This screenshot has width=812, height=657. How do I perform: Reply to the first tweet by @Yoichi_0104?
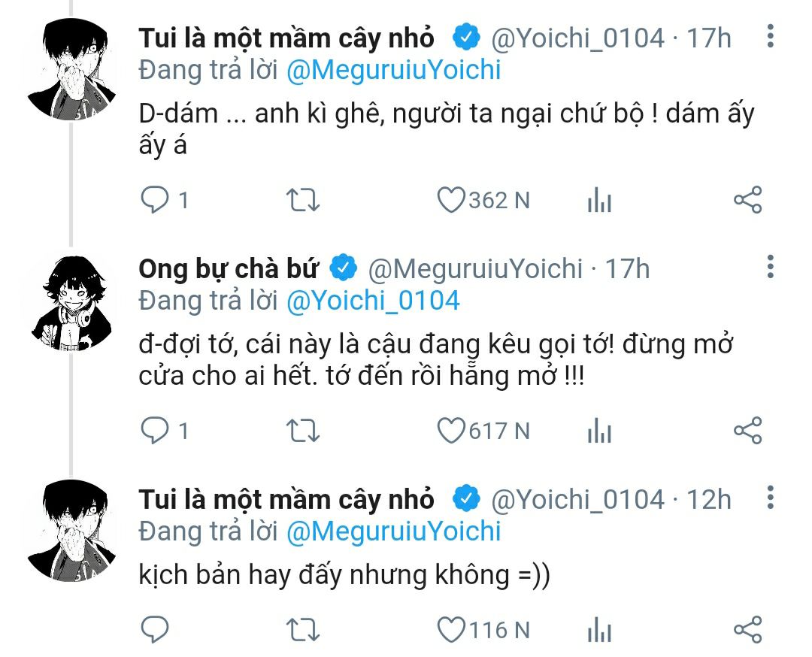[x=156, y=200]
